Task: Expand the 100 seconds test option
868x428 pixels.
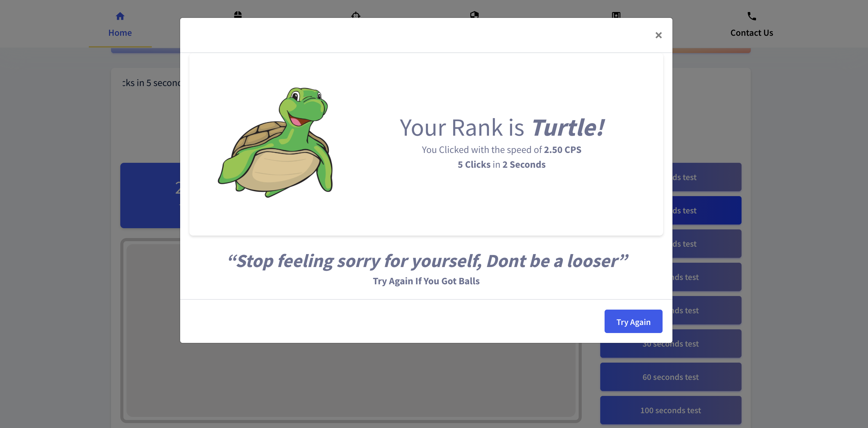Action: (x=670, y=410)
